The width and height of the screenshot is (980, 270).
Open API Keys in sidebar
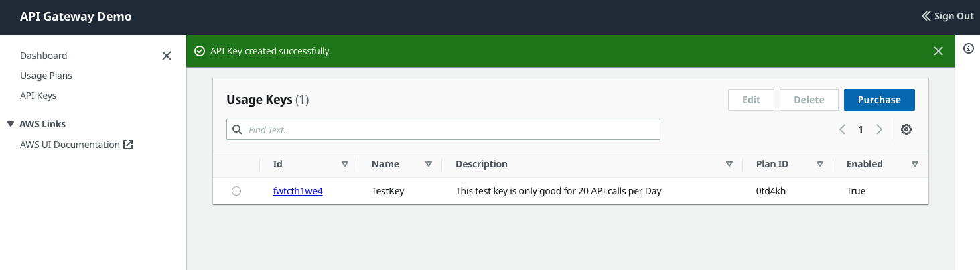coord(38,96)
